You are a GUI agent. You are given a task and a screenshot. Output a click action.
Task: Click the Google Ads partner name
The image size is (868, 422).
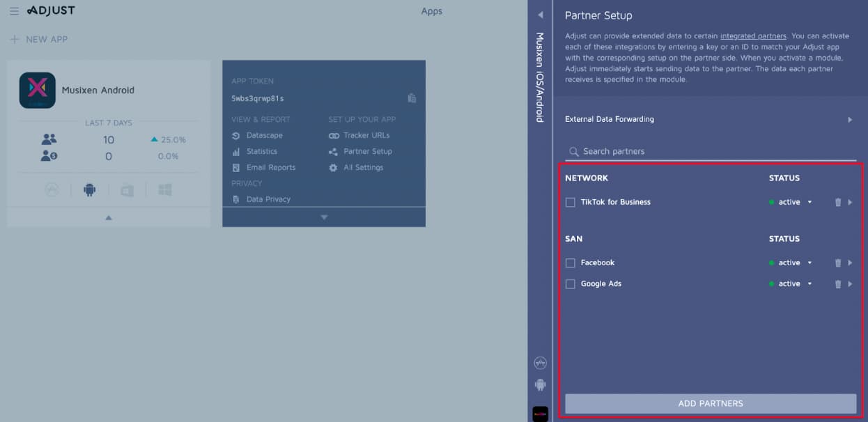pyautogui.click(x=601, y=283)
